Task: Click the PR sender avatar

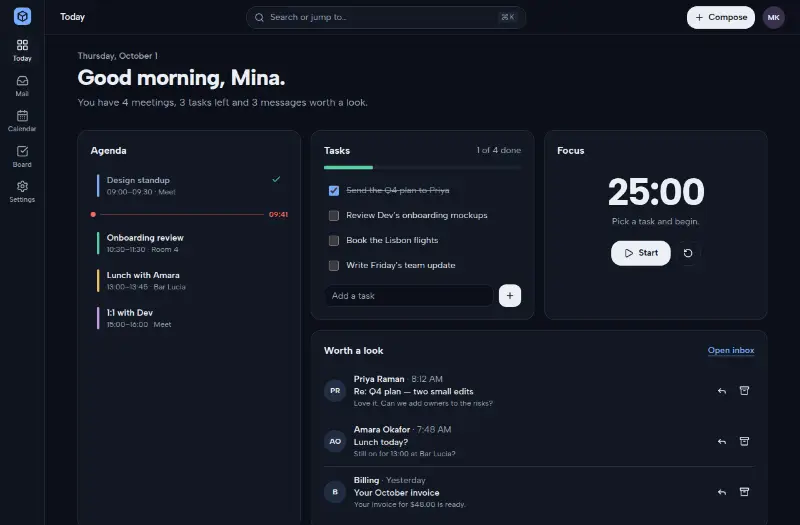Action: tap(335, 391)
